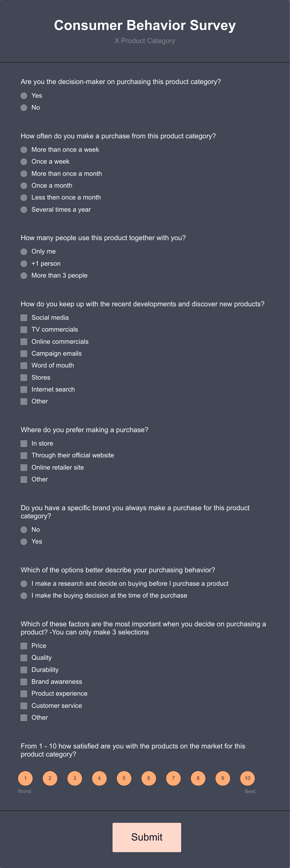Check Customer service importance factor

(24, 706)
